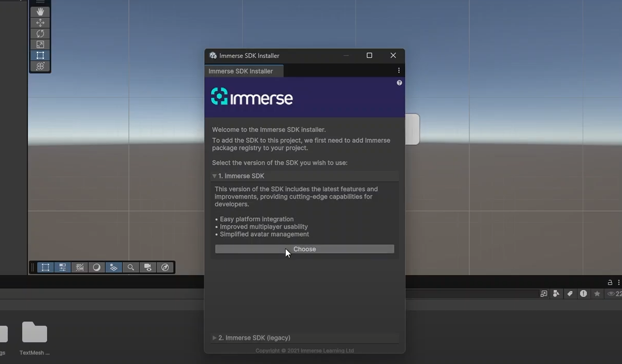The image size is (622, 364).
Task: Minimize the Immerse SDK Installer window
Action: pyautogui.click(x=346, y=55)
